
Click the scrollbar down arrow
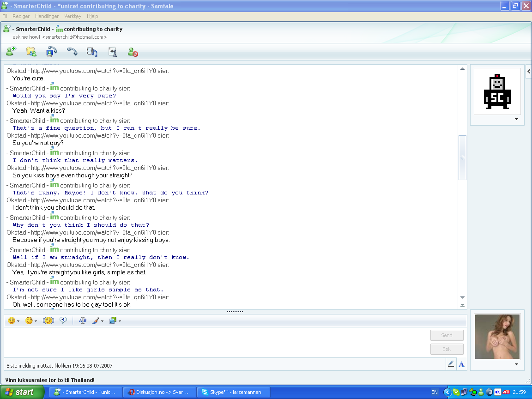click(462, 297)
